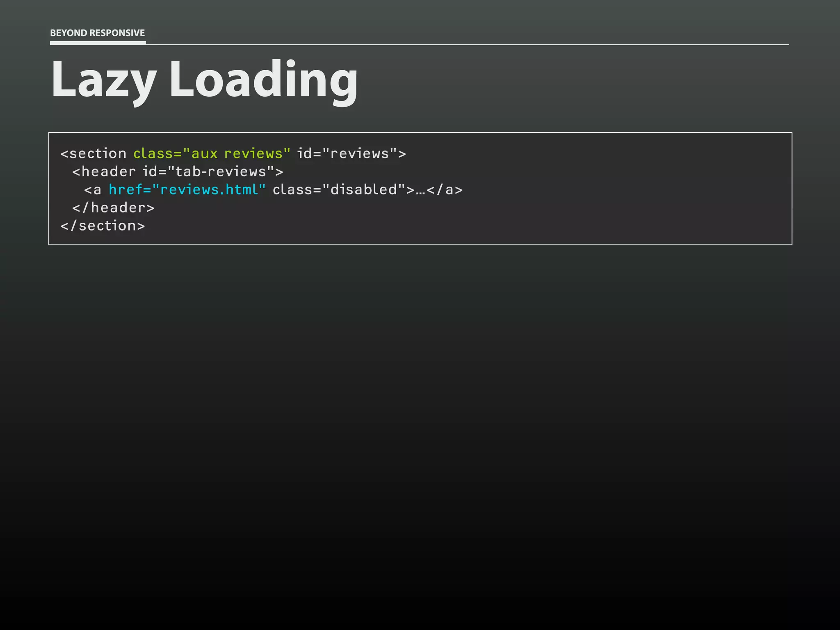Click the <header id="tab-reviews"> code line
The image size is (840, 630).
pyautogui.click(x=178, y=171)
